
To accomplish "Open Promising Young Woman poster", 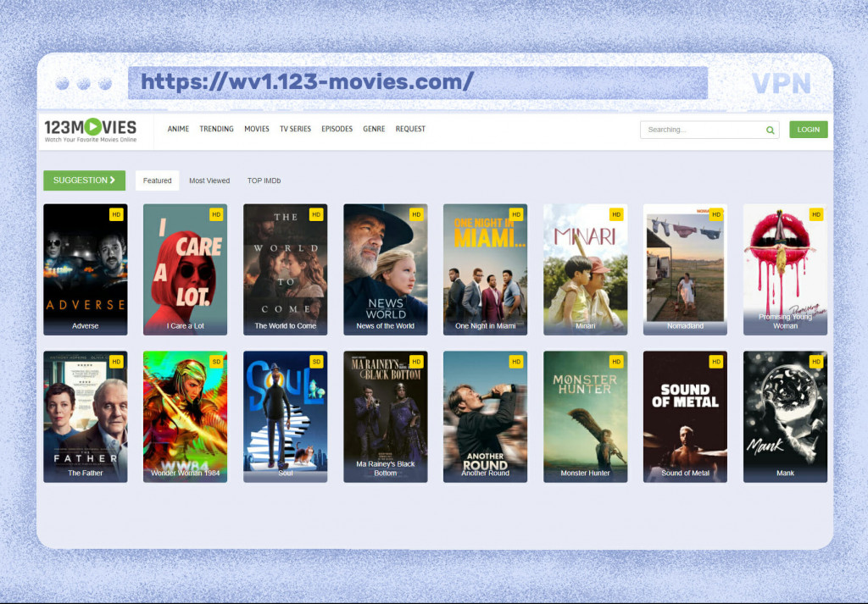I will [x=785, y=269].
